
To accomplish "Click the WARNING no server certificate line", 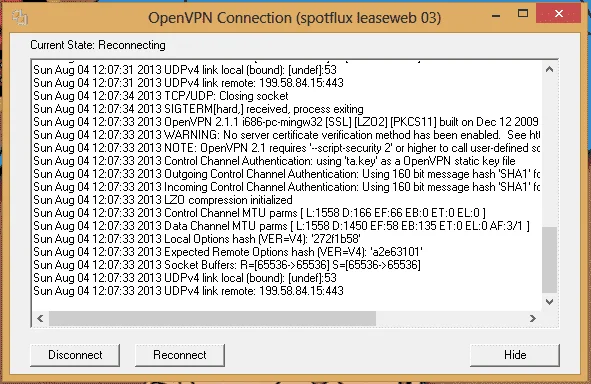I will coord(286,135).
